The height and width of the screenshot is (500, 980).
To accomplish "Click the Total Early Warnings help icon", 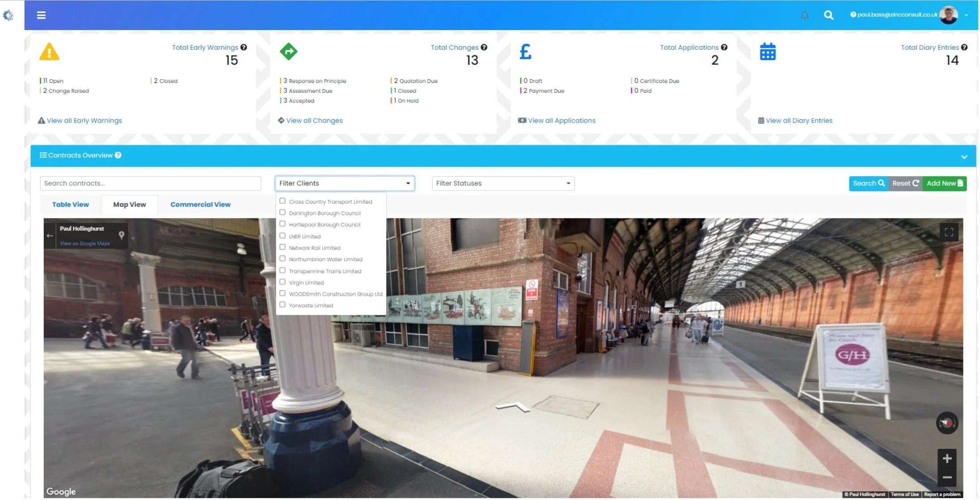I will (244, 47).
